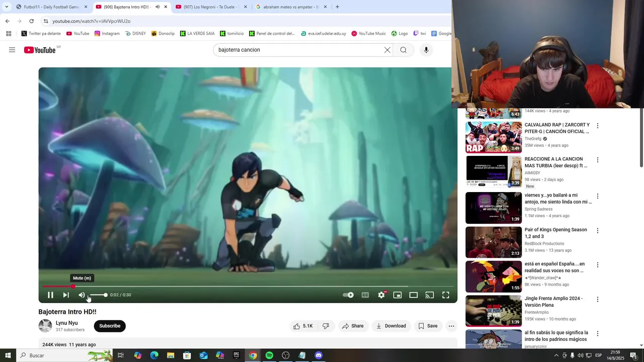Open options for REACCIONE A LA CANCION video
Viewport: 644px width, 362px height.
(598, 160)
